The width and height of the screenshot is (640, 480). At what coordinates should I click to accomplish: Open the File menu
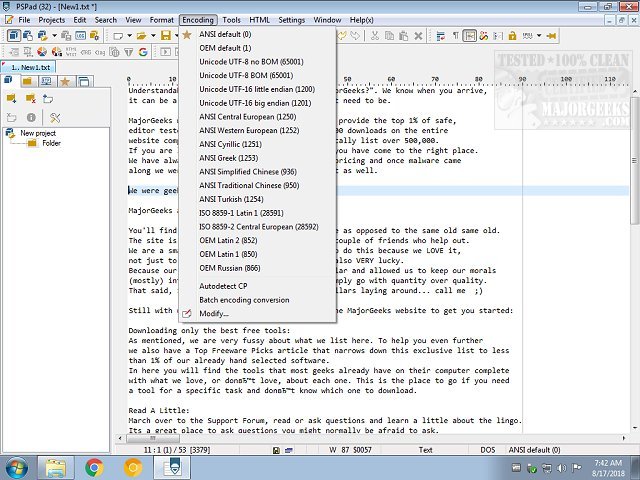[x=24, y=20]
